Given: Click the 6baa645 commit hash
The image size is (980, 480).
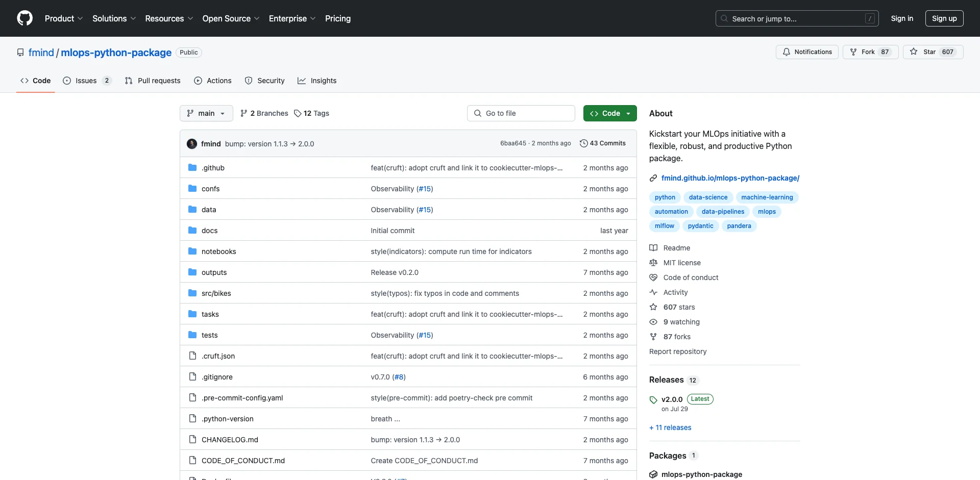Looking at the screenshot, I should [x=513, y=143].
